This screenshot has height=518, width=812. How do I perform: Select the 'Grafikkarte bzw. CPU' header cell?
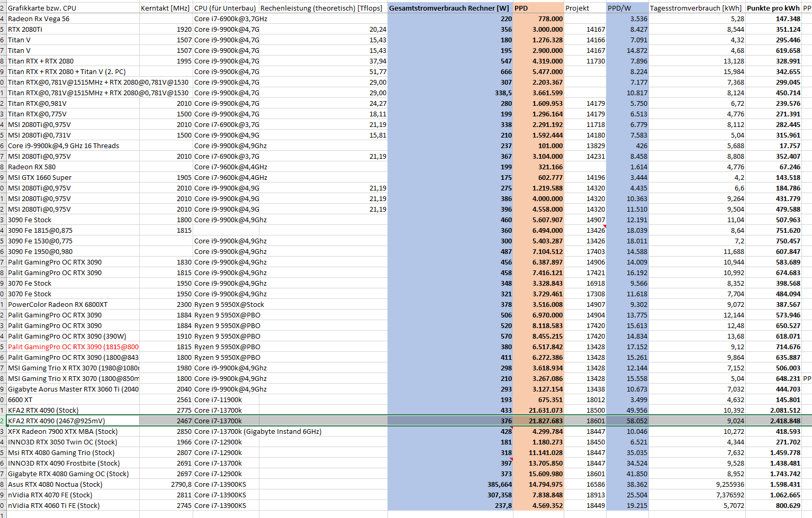tap(73, 8)
